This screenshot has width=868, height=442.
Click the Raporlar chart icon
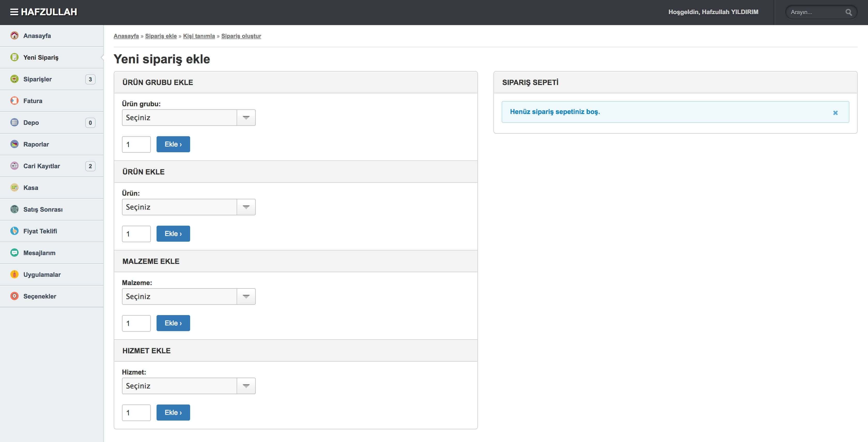tap(14, 144)
